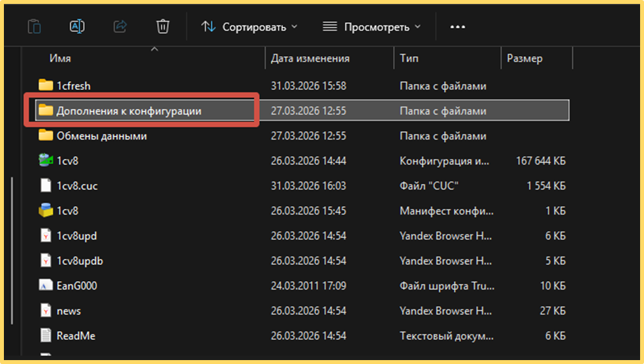
Task: Click the Paste clipboard icon
Action: pos(34,27)
